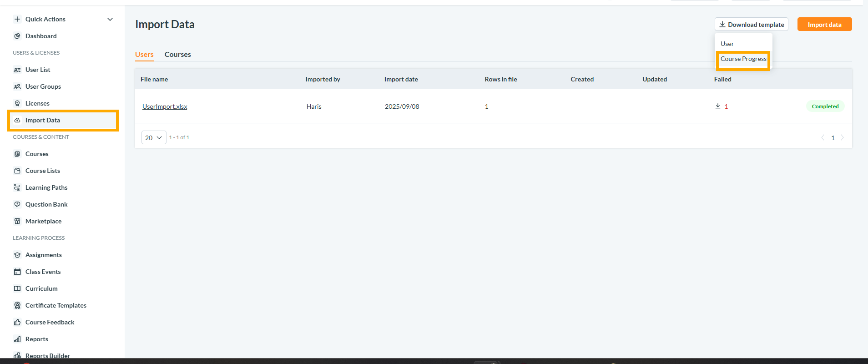Click the Marketplace store icon
868x364 pixels.
(x=17, y=221)
